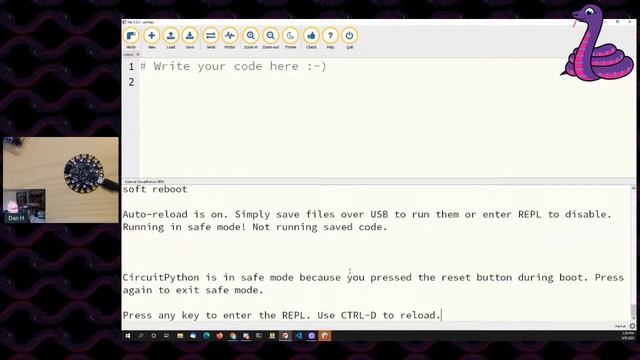The height and width of the screenshot is (360, 640).
Task: Open Mu settings gear in status bar
Action: pyautogui.click(x=632, y=326)
